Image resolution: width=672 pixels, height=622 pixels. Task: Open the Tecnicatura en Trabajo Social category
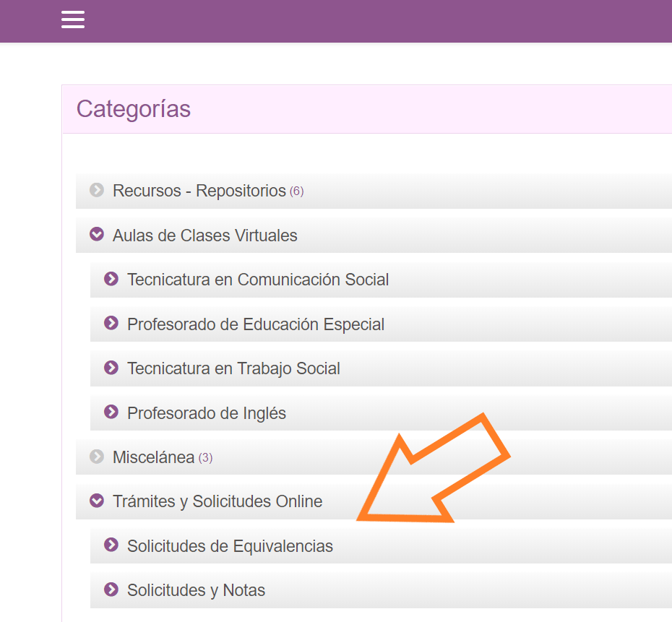point(233,368)
